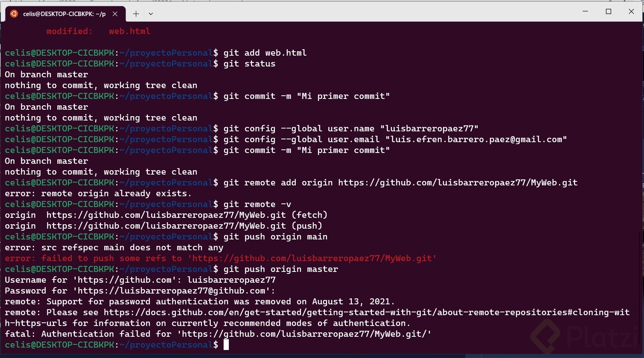Click the 'git add web.html' command

point(265,53)
